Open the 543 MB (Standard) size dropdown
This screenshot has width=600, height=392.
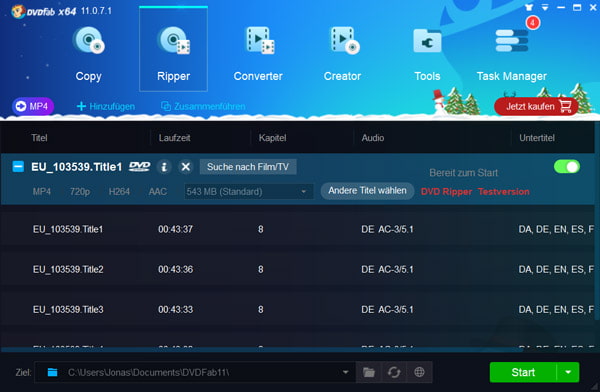248,191
